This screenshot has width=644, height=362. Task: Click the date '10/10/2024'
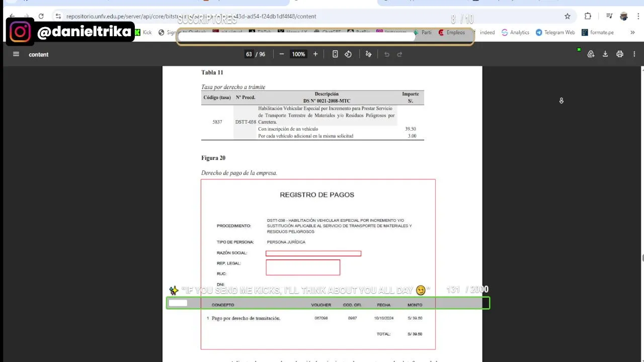pyautogui.click(x=384, y=318)
